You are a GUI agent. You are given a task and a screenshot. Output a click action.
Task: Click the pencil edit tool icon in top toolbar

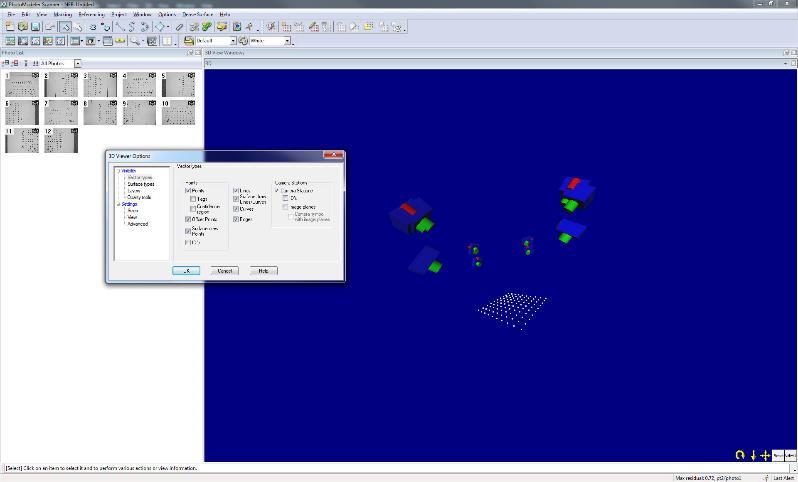coord(179,27)
